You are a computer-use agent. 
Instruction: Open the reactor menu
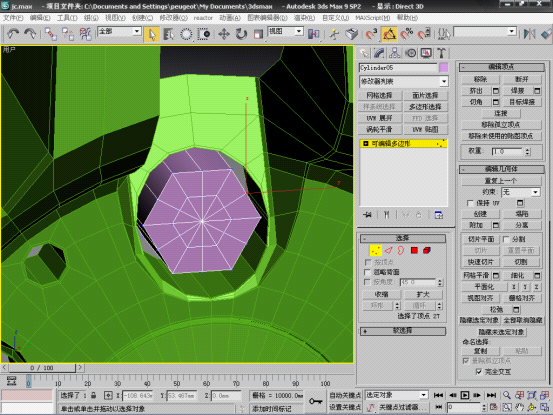203,18
